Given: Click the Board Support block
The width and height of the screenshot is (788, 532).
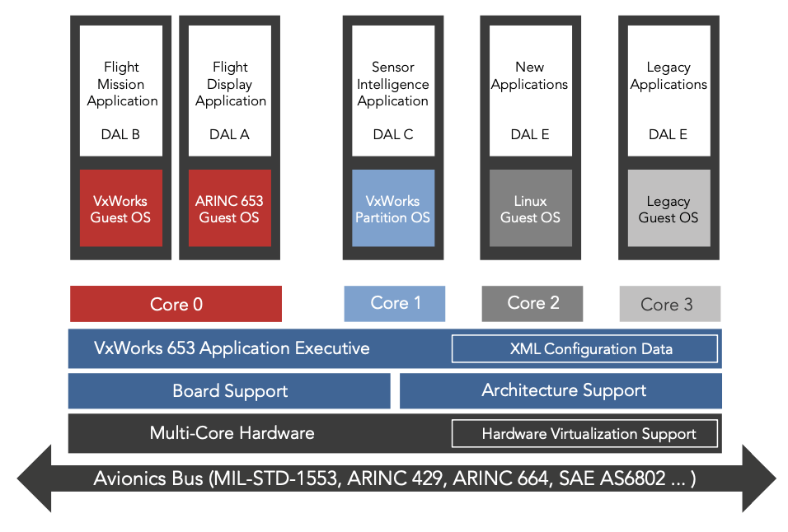Looking at the screenshot, I should click(x=229, y=390).
